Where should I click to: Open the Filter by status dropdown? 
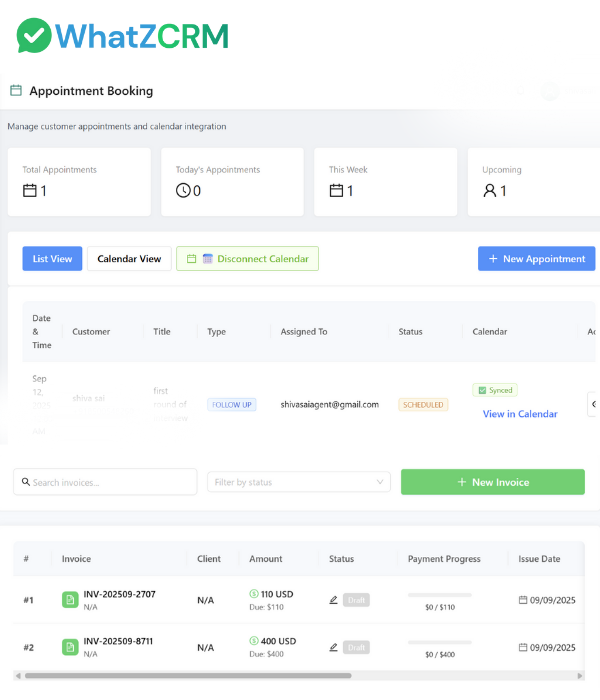pos(299,482)
